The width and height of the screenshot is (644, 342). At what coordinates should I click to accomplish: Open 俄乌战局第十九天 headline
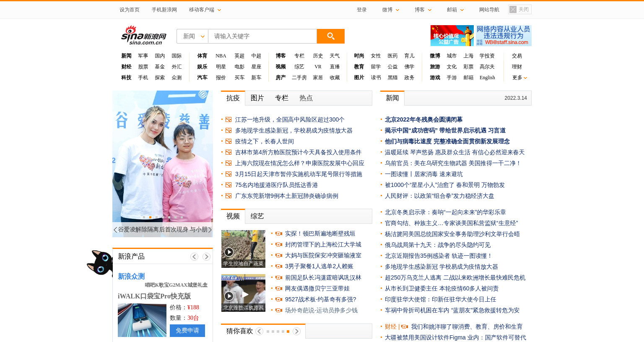tap(437, 245)
